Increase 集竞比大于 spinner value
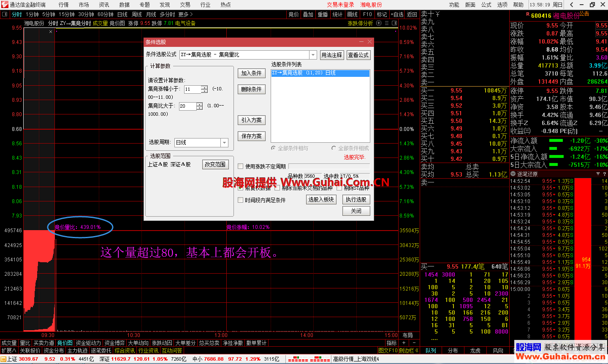The width and height of the screenshot is (608, 364). 199,104
